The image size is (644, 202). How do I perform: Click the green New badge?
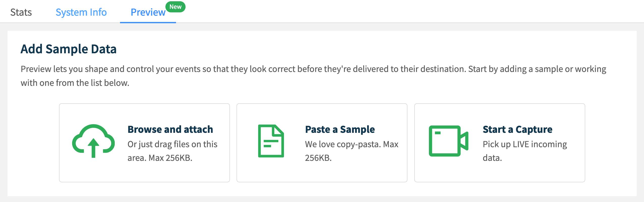click(x=175, y=7)
